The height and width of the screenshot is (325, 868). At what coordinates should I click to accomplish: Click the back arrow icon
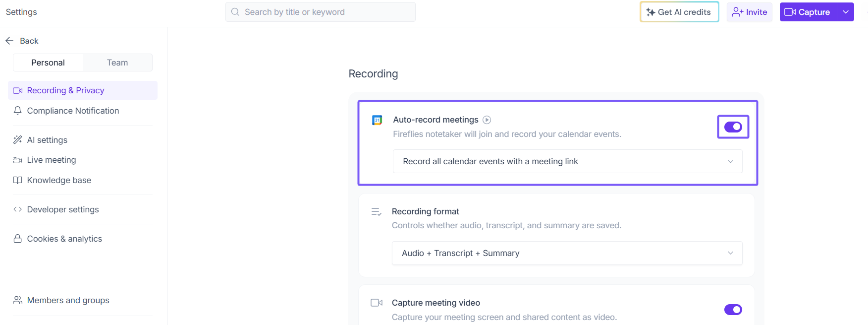(9, 41)
